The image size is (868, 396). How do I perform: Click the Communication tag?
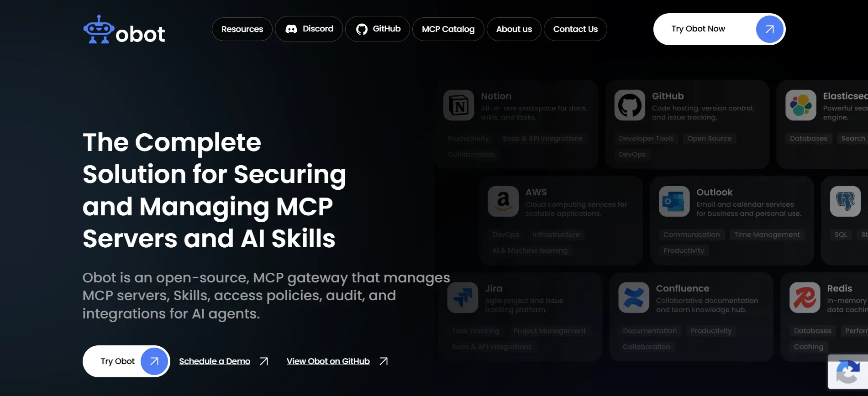691,234
